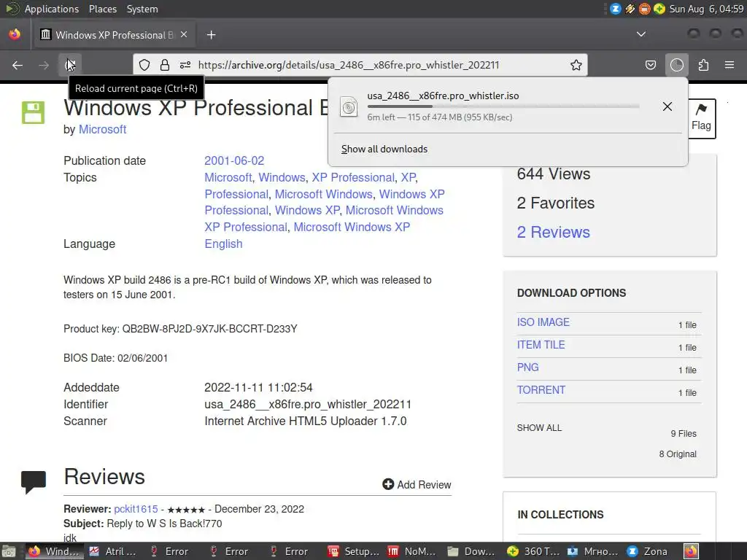Viewport: 747px width, 560px height.
Task: Switch to Zona taskbar window
Action: (649, 551)
